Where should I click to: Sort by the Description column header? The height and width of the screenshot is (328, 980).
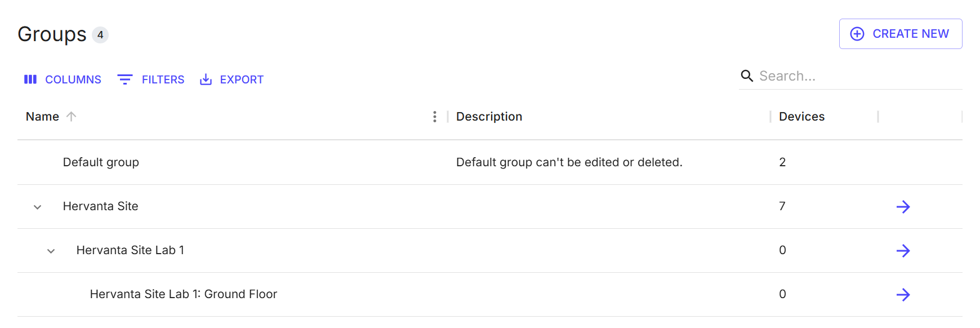tap(489, 117)
